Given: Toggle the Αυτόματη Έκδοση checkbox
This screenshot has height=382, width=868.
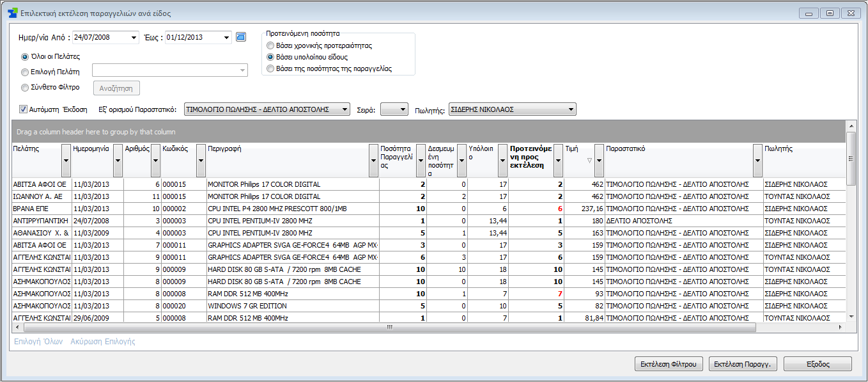Looking at the screenshot, I should coord(24,109).
